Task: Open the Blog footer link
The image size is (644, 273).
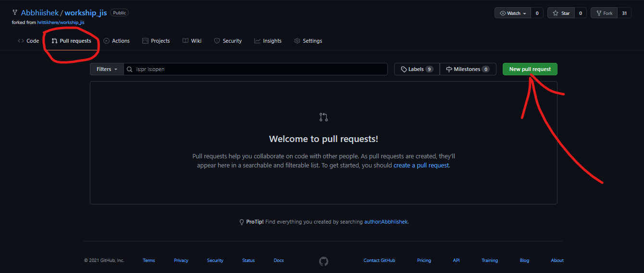Action: pyautogui.click(x=524, y=261)
